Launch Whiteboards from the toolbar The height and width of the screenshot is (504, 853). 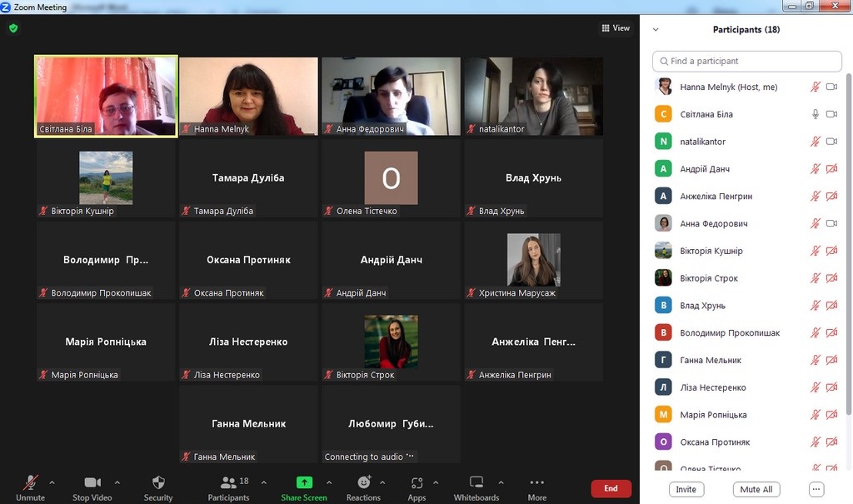click(476, 483)
